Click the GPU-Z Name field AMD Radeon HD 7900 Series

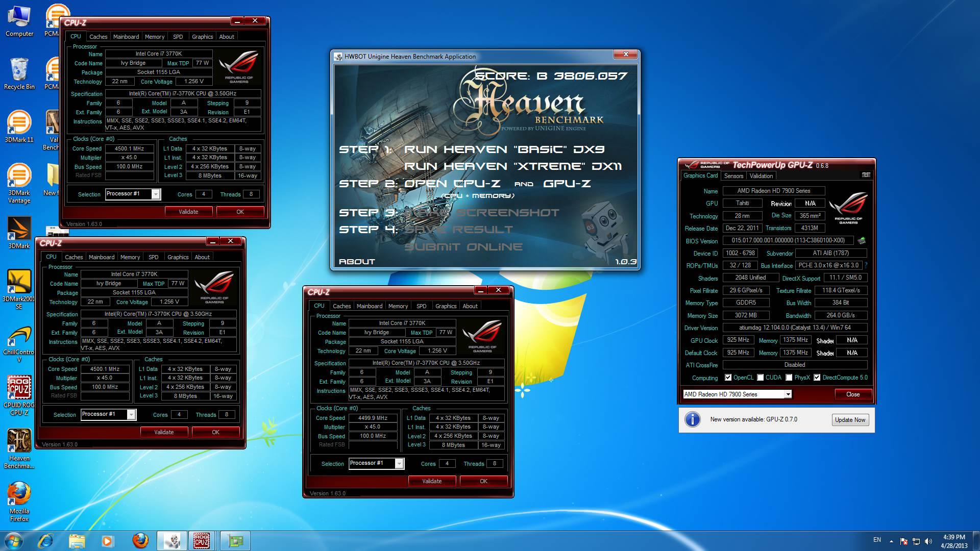pos(773,191)
